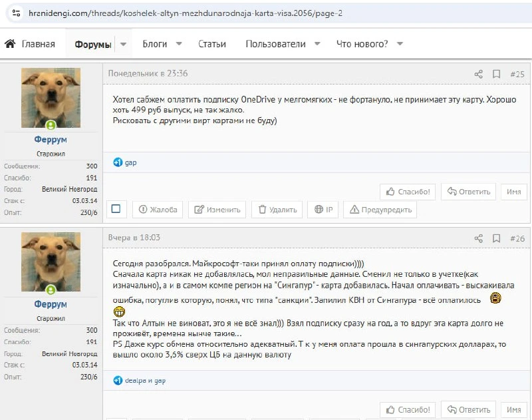Go to the Статьи section
Viewport: 532px width, 420px height.
(x=212, y=44)
